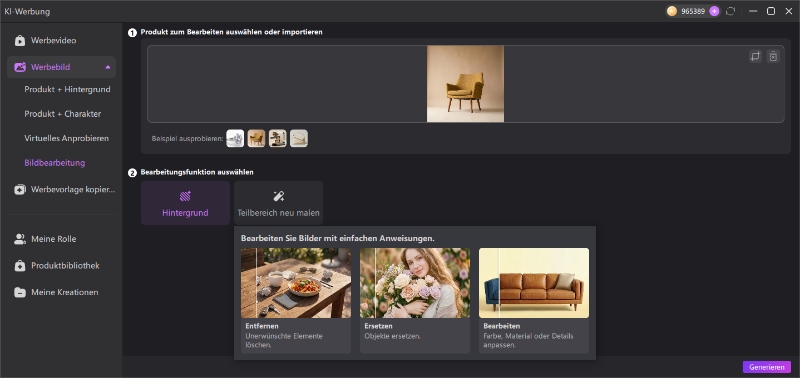
Task: Click the Werbevideo bag icon
Action: 20,41
